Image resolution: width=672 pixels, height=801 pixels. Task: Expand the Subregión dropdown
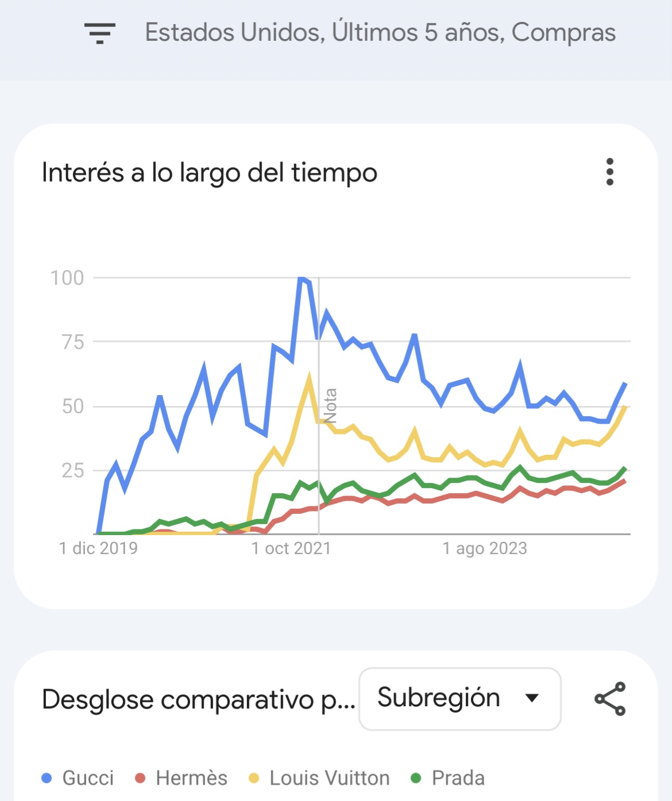459,699
